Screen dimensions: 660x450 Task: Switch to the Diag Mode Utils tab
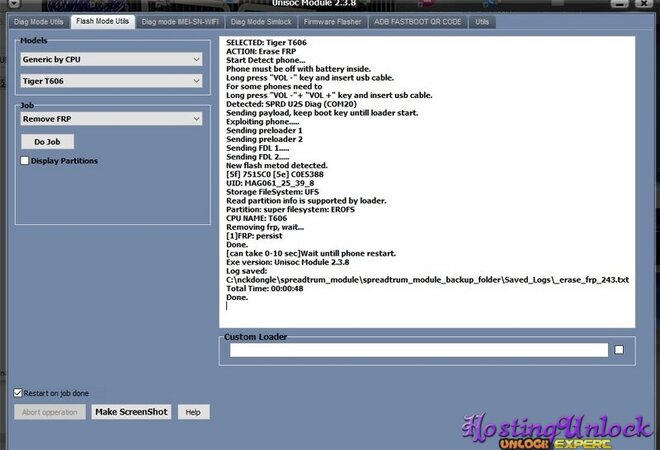[37, 21]
